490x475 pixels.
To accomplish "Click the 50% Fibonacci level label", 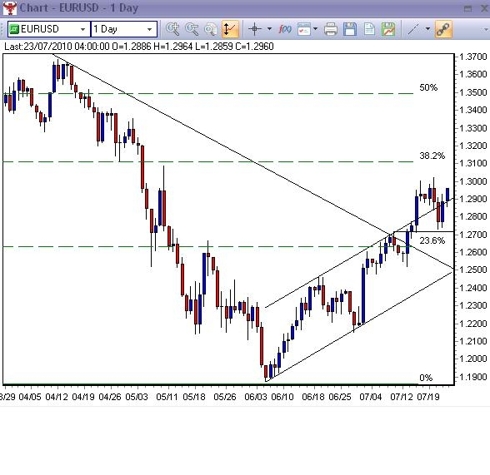I will pos(428,88).
